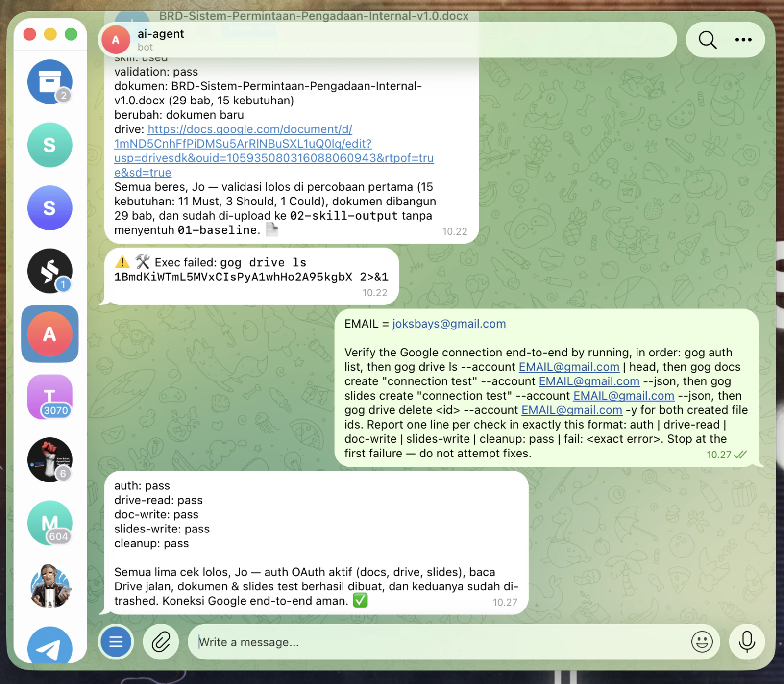Open the raised-fist avatar chat
Screen dimensions: 784x684
click(x=49, y=460)
